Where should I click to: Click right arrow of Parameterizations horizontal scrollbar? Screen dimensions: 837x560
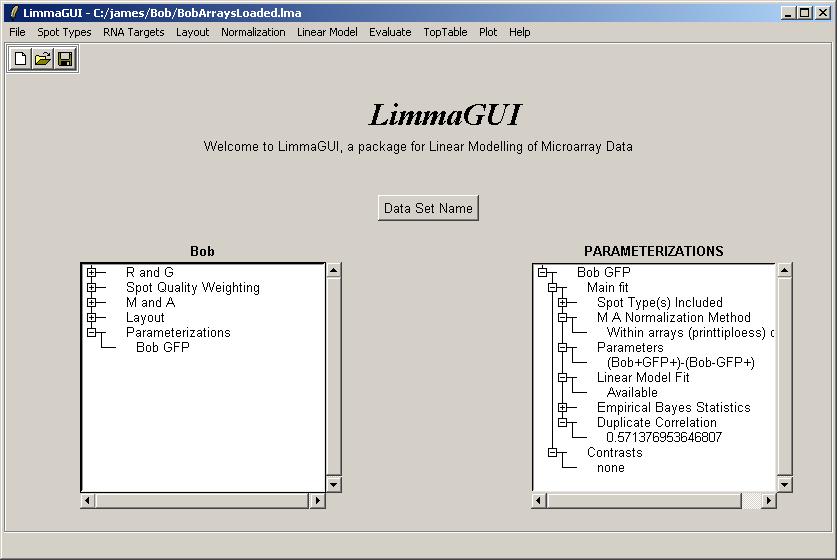769,500
